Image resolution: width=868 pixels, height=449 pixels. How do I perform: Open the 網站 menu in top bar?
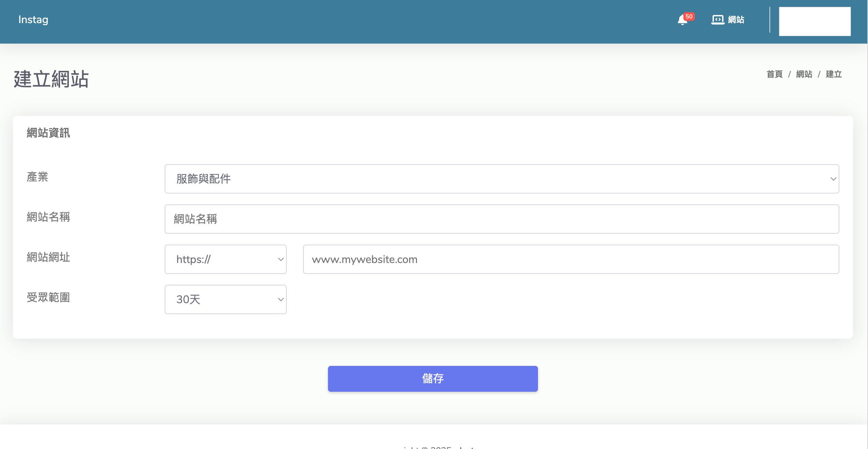(x=736, y=20)
